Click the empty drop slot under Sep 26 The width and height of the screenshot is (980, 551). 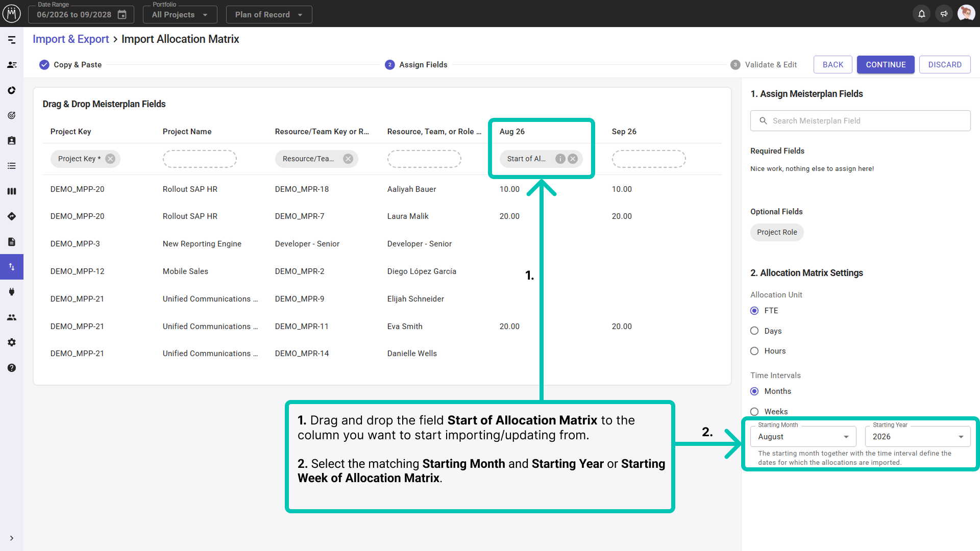pyautogui.click(x=649, y=159)
